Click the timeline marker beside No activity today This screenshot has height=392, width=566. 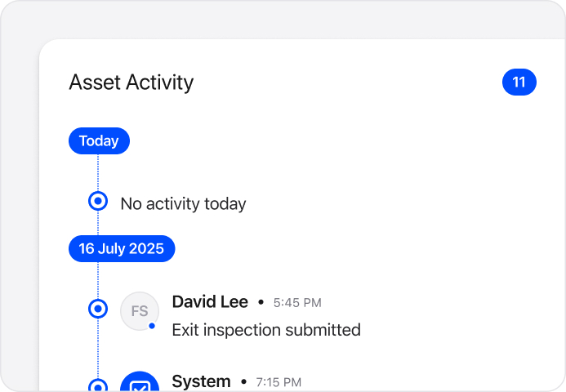pyautogui.click(x=98, y=201)
